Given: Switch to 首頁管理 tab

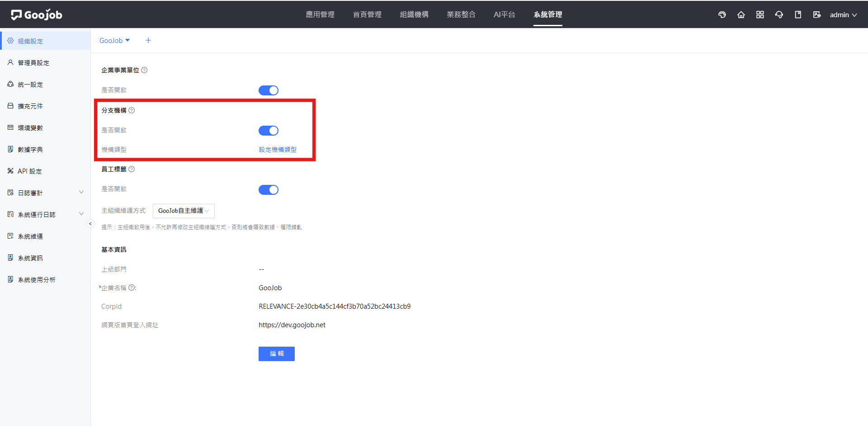Looking at the screenshot, I should tap(367, 14).
